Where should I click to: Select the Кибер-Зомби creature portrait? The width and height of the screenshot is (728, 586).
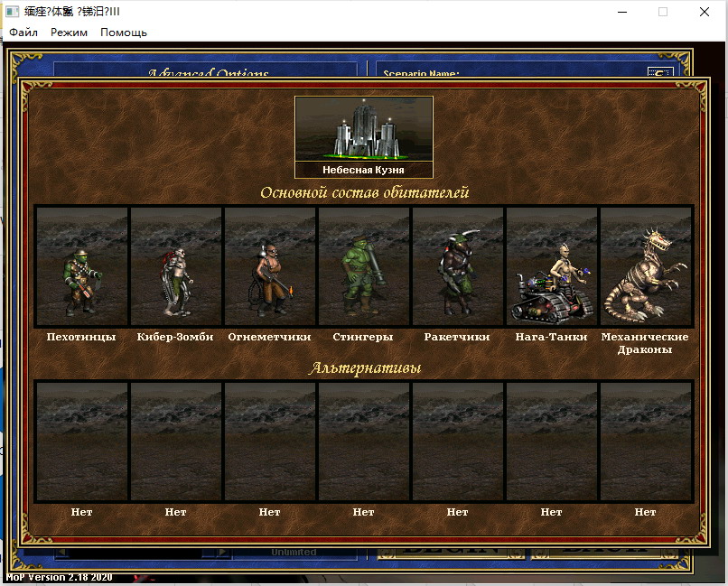click(176, 266)
